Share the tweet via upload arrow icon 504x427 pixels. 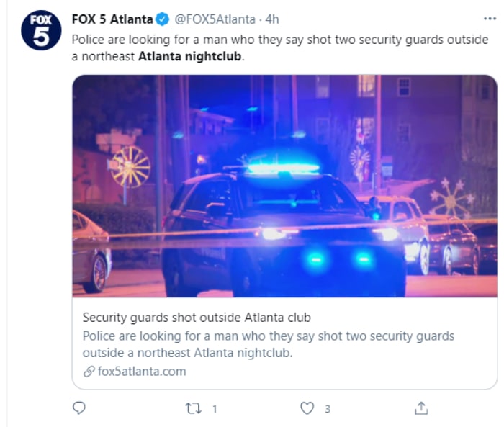pyautogui.click(x=421, y=408)
